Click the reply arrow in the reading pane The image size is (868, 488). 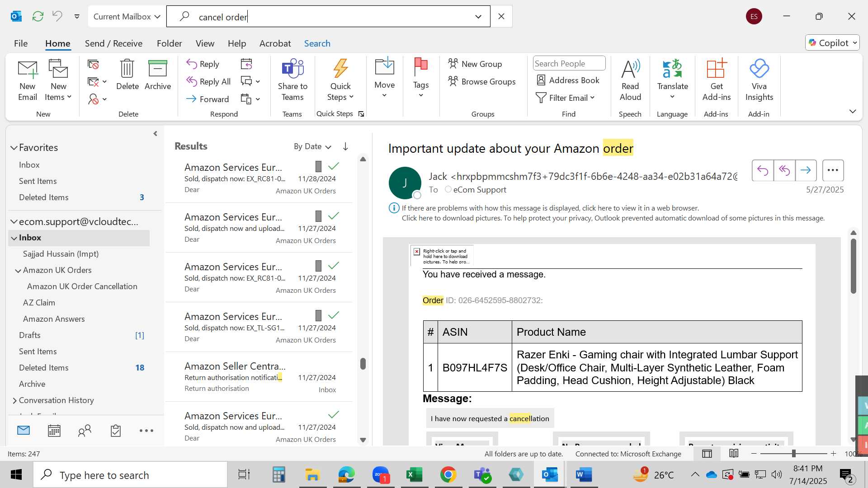(763, 170)
